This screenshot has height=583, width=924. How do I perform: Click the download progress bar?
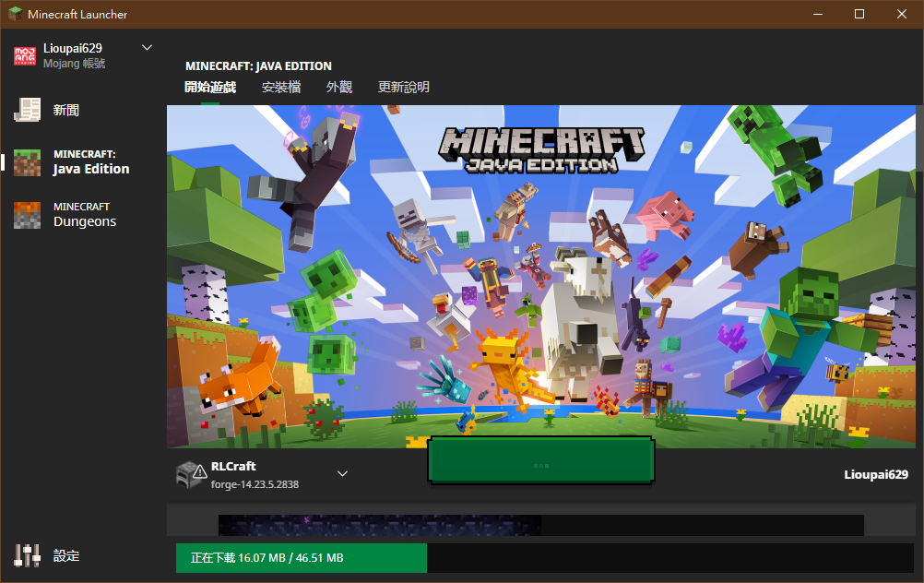point(544,558)
